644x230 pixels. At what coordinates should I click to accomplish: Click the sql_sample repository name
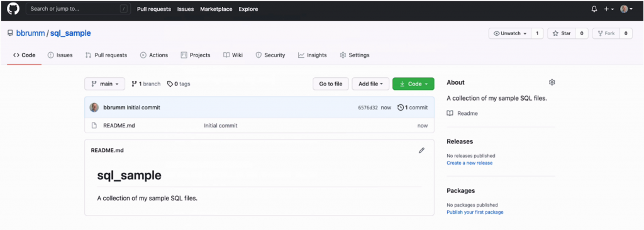pos(70,33)
